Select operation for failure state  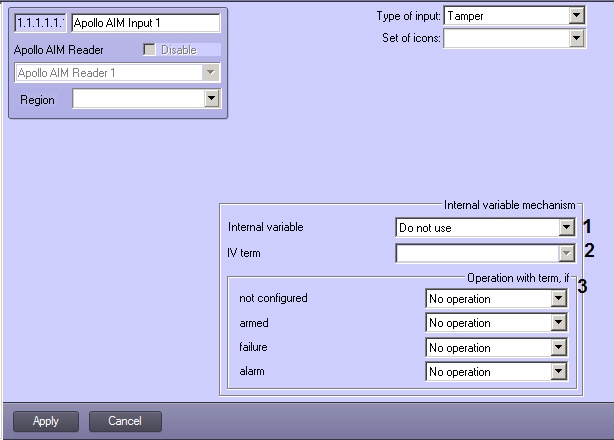tap(558, 348)
